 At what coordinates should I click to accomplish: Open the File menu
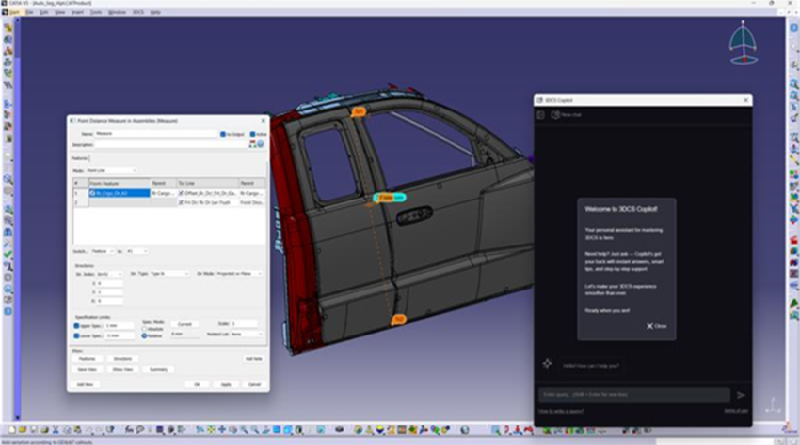click(30, 12)
